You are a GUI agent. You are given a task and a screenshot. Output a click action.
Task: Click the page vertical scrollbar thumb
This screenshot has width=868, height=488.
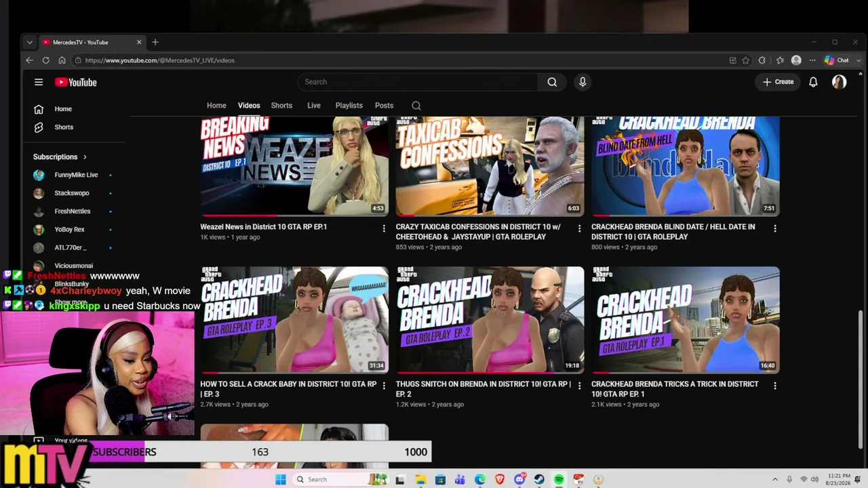point(861,380)
